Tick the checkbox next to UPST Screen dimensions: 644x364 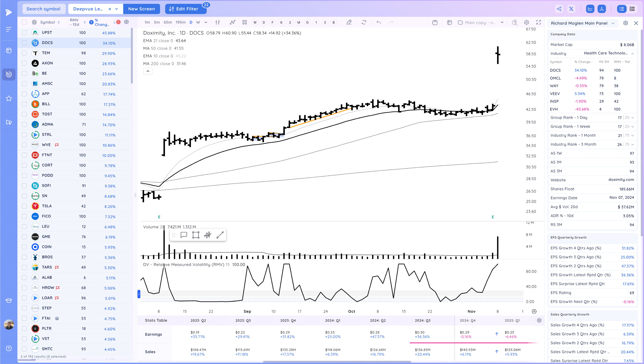pyautogui.click(x=24, y=32)
